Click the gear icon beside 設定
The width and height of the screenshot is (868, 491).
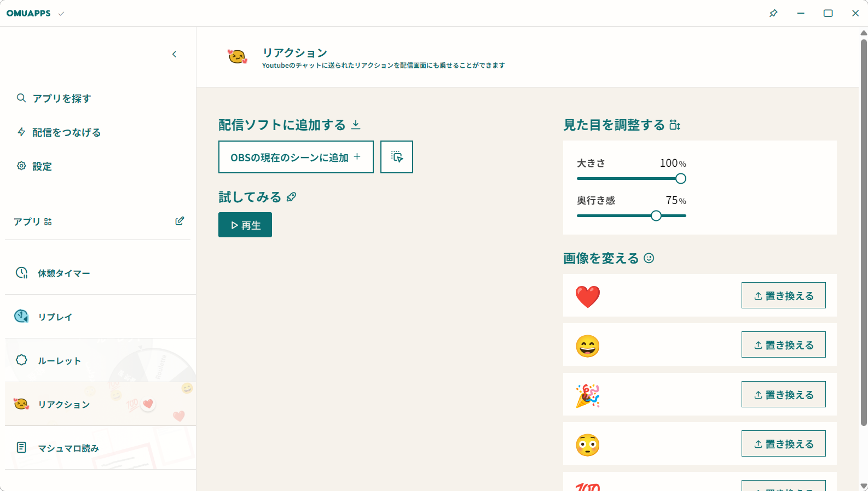tap(21, 166)
